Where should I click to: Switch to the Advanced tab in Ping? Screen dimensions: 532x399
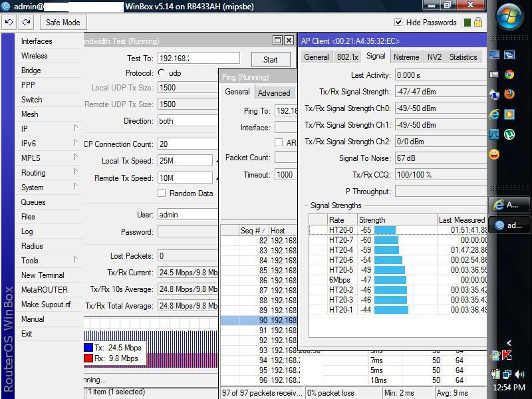coord(273,92)
